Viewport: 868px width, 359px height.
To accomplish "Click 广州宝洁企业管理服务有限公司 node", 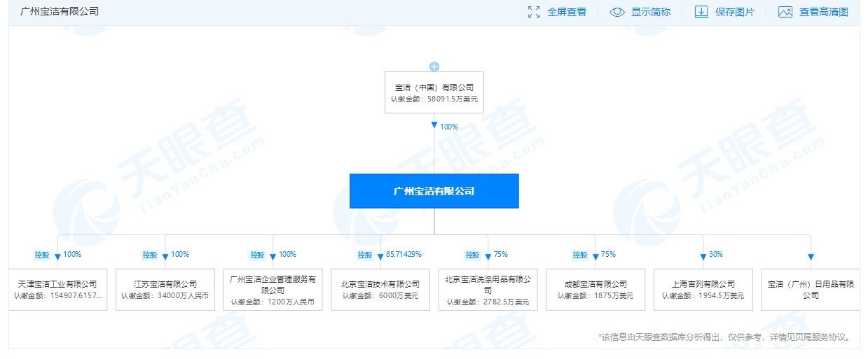I will click(x=273, y=289).
